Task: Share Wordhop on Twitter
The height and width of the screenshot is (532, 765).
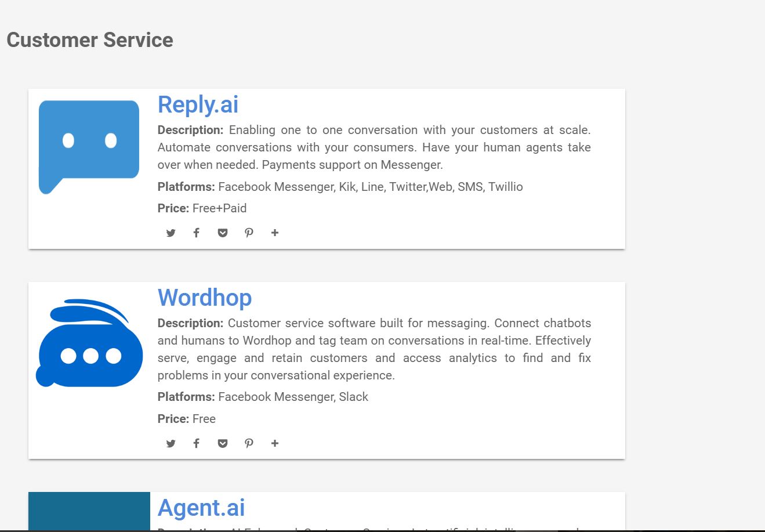Action: pos(171,443)
